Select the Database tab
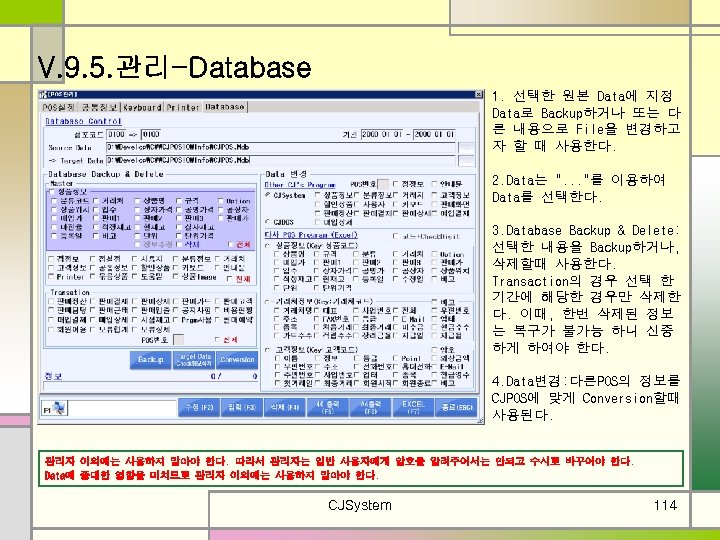720x540 pixels. point(225,107)
